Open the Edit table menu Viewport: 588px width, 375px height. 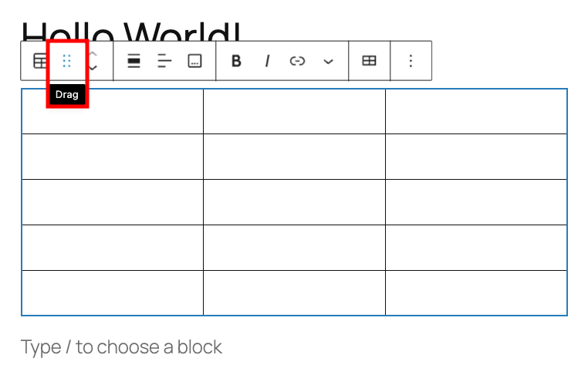(x=370, y=62)
